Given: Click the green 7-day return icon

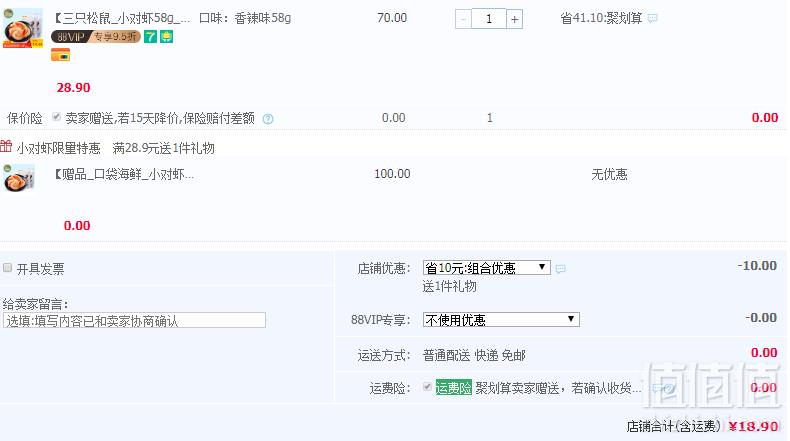Looking at the screenshot, I should point(150,37).
